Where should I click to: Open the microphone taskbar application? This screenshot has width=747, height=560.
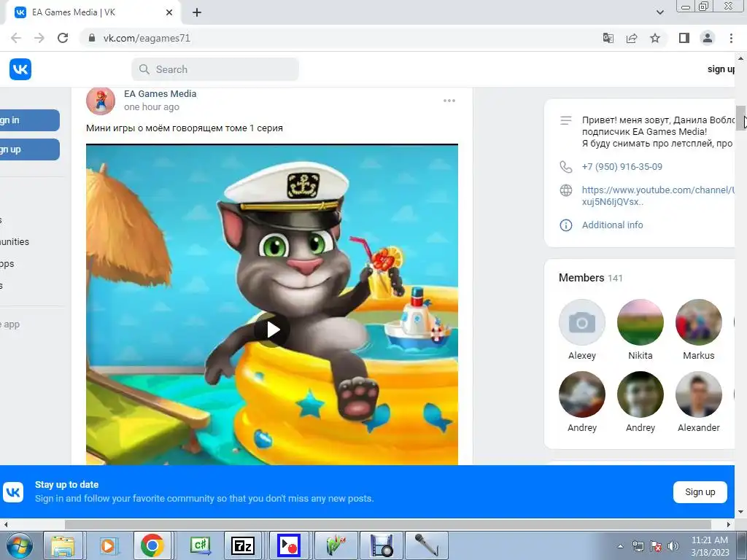coord(426,545)
